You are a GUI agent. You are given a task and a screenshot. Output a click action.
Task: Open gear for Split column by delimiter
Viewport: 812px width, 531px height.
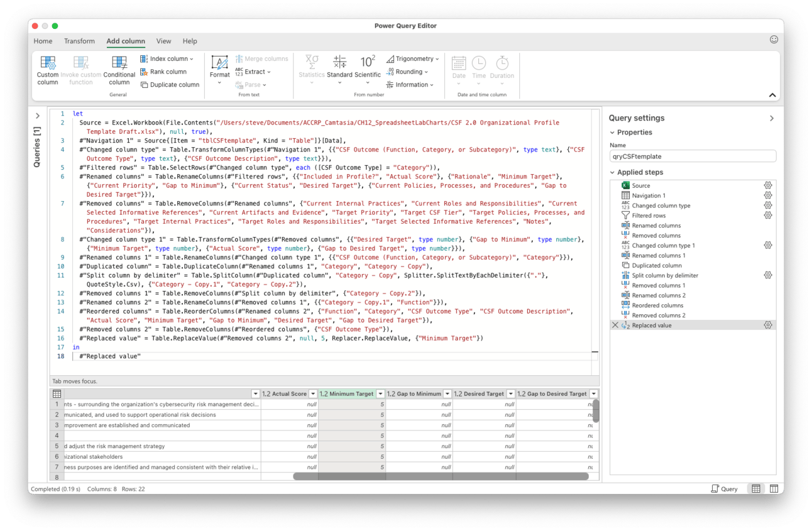coord(767,275)
